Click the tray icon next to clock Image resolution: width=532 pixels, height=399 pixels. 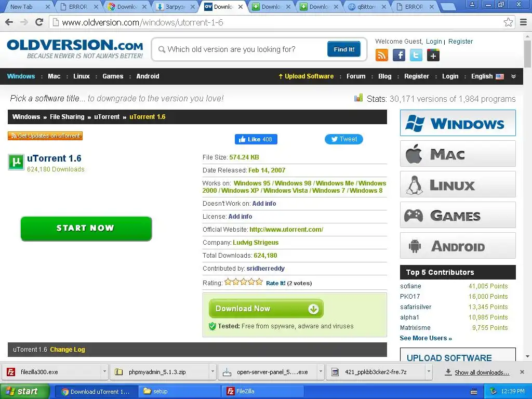493,392
